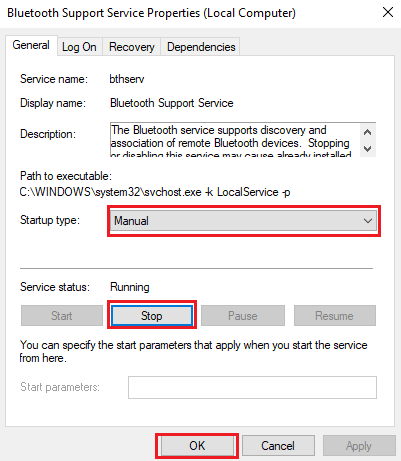Open the Startup type dropdown showing Manual
Screen dimensions: 401x461
pos(244,221)
